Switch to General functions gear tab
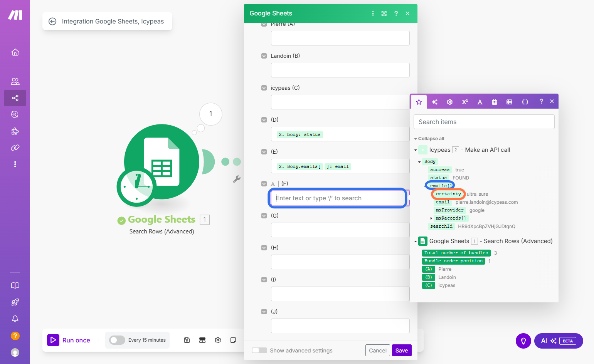The image size is (594, 364). (450, 102)
